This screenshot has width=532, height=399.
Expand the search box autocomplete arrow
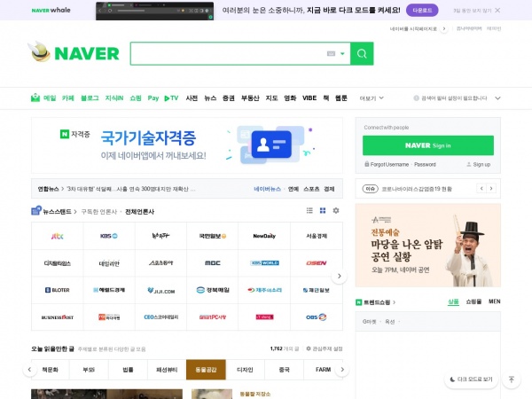point(342,53)
